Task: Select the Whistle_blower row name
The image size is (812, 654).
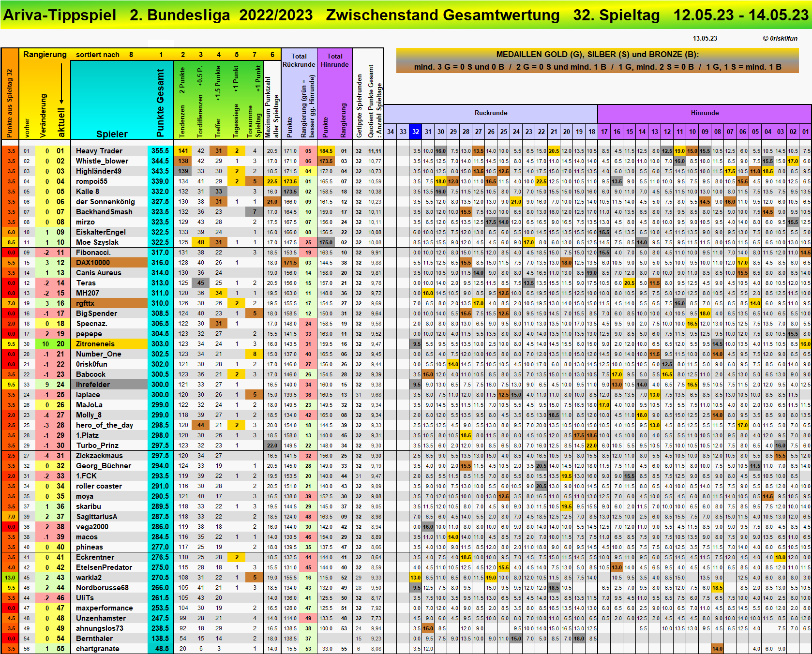Action: click(x=102, y=161)
